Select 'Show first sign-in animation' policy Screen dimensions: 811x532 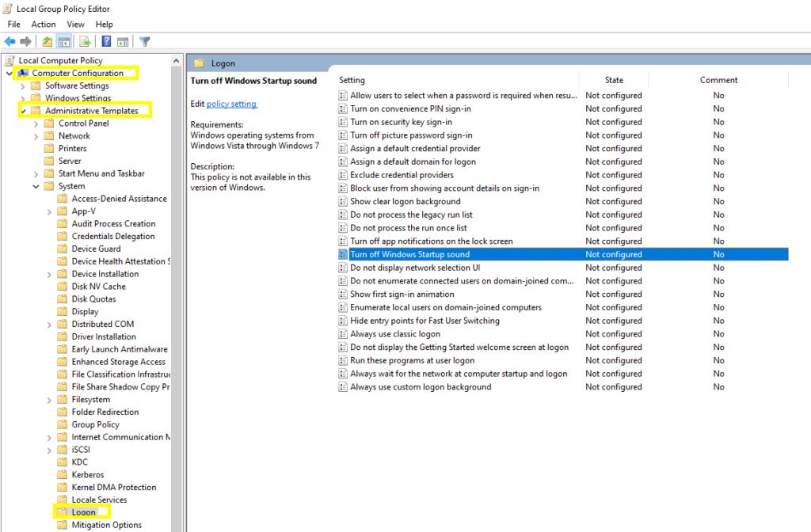(402, 294)
